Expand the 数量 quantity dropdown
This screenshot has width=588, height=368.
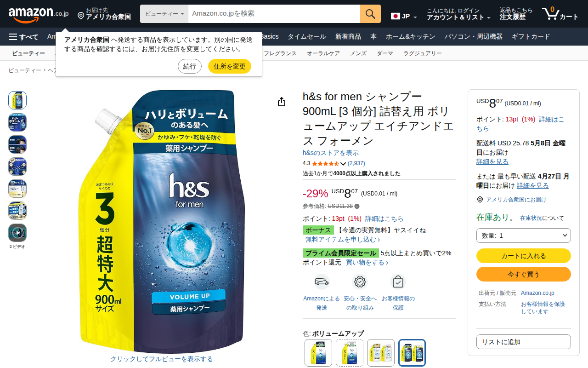tap(524, 236)
